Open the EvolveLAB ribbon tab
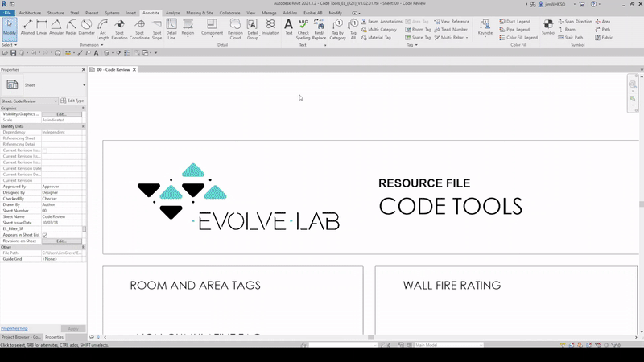The height and width of the screenshot is (362, 644). tap(312, 13)
